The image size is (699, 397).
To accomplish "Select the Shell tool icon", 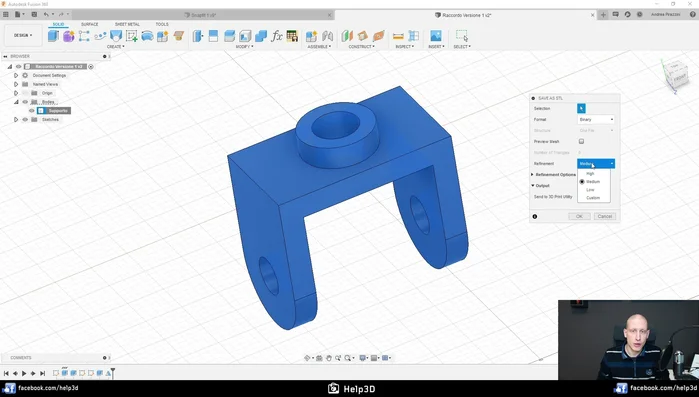I will tap(245, 36).
